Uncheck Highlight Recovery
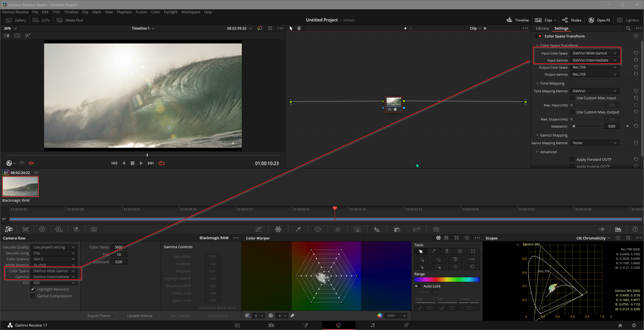This screenshot has height=330, width=644. (33, 289)
